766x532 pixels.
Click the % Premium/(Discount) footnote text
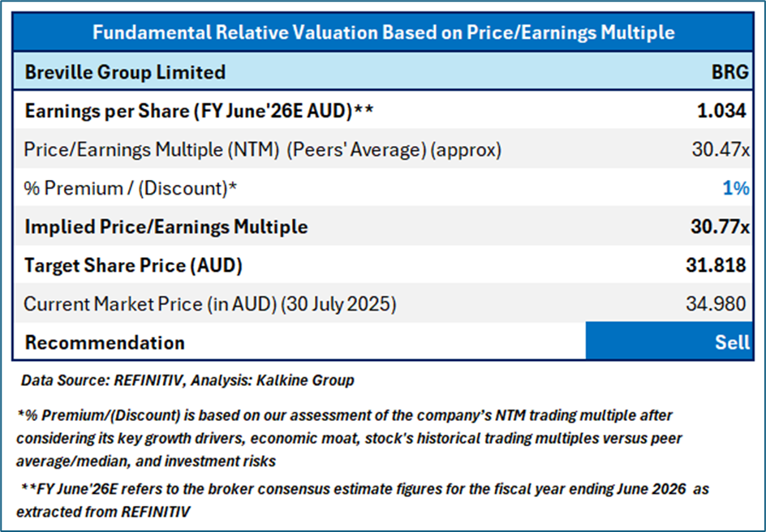pos(349,437)
